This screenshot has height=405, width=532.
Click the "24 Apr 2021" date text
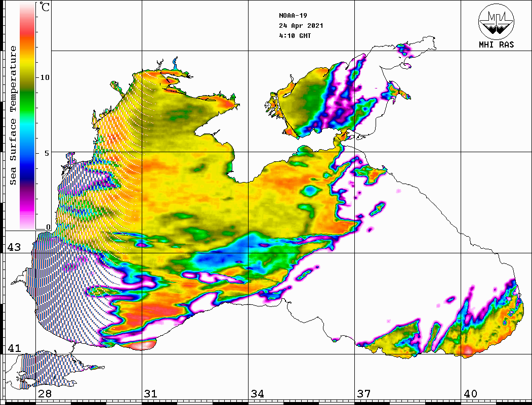301,26
